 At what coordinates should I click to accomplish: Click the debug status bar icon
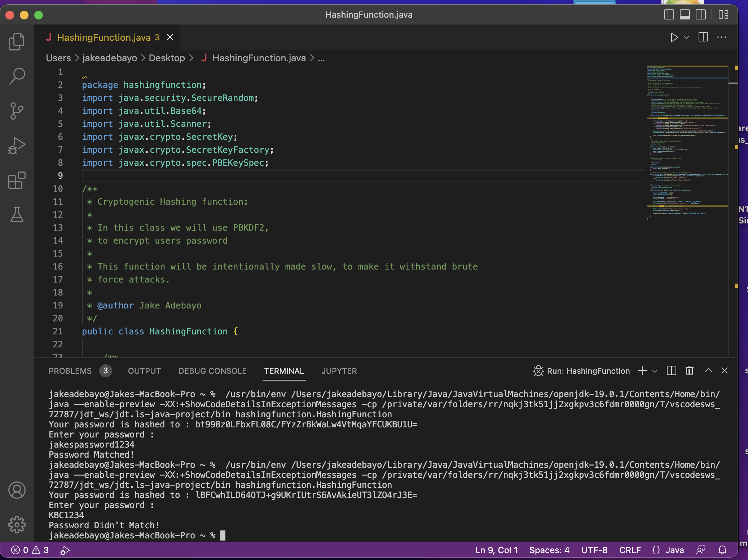65,550
